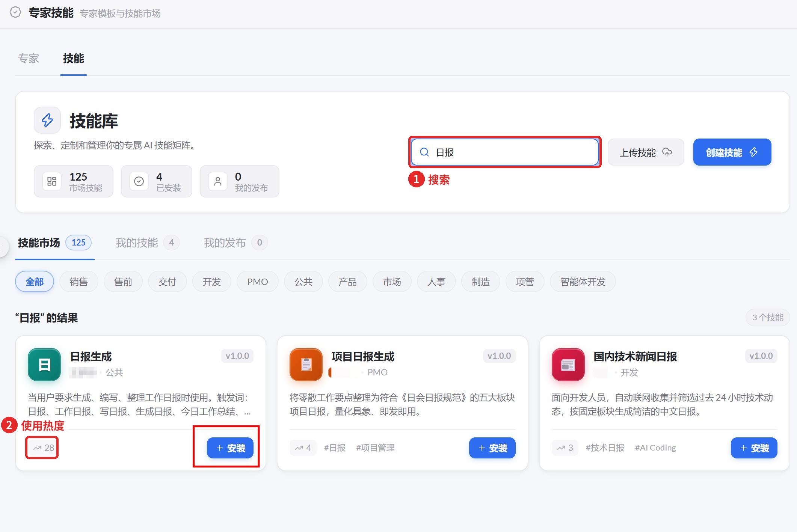Click the #技术日报 tag
The height and width of the screenshot is (532, 797).
605,448
